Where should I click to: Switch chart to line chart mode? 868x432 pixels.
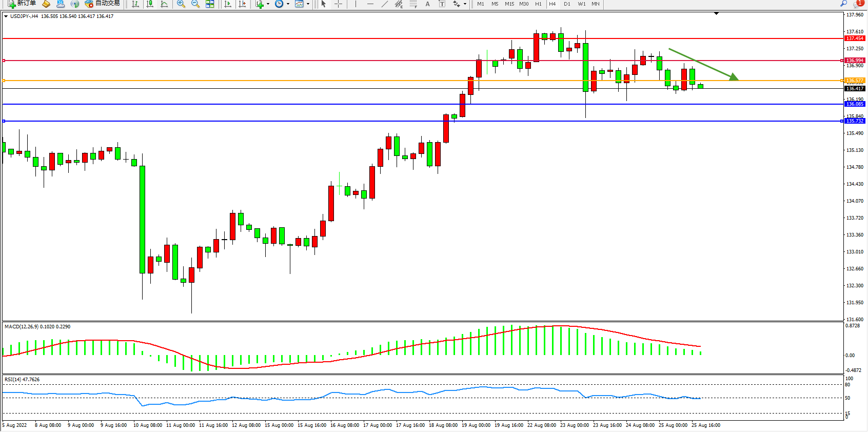[x=164, y=4]
